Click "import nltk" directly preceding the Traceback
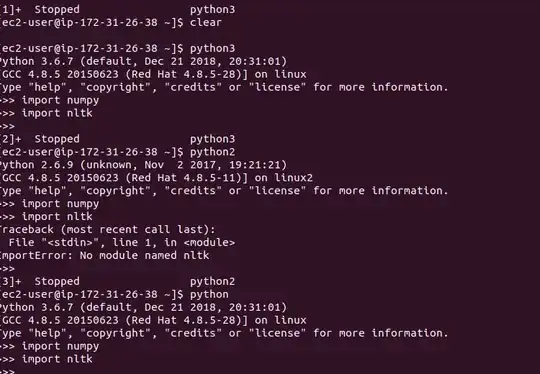The height and width of the screenshot is (374, 540). coord(57,217)
